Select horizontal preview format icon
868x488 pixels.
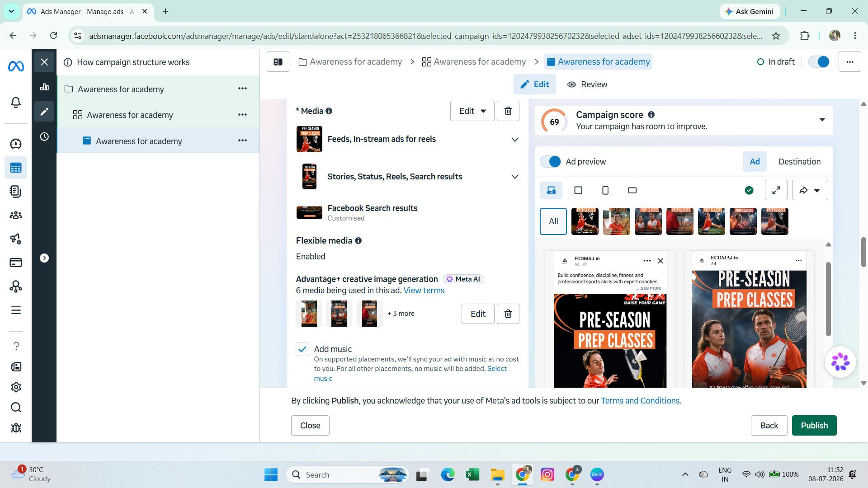tap(632, 190)
